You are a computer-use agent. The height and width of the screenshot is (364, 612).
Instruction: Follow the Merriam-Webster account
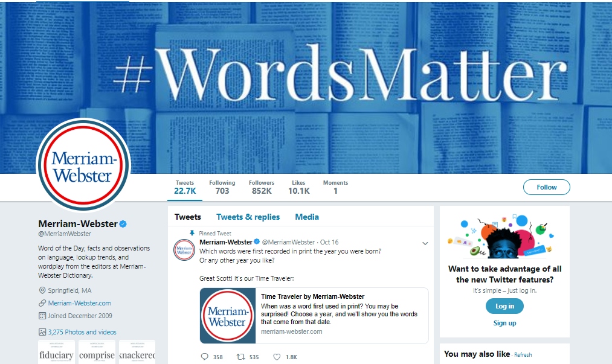(546, 187)
